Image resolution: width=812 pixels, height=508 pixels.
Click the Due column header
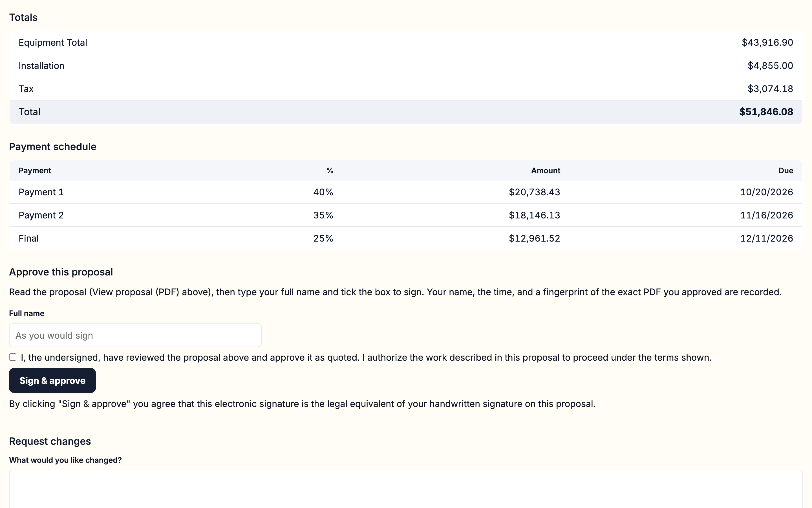(x=786, y=171)
